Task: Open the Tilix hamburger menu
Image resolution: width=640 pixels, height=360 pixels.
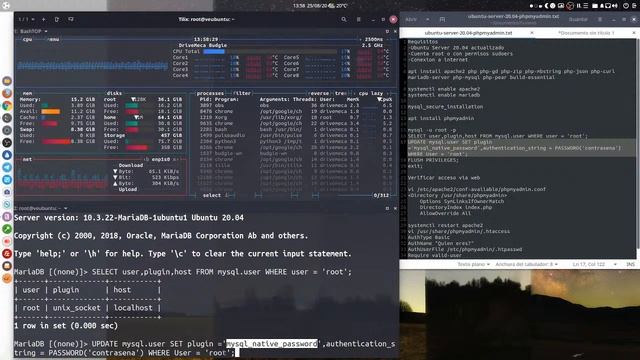Action: coord(359,19)
